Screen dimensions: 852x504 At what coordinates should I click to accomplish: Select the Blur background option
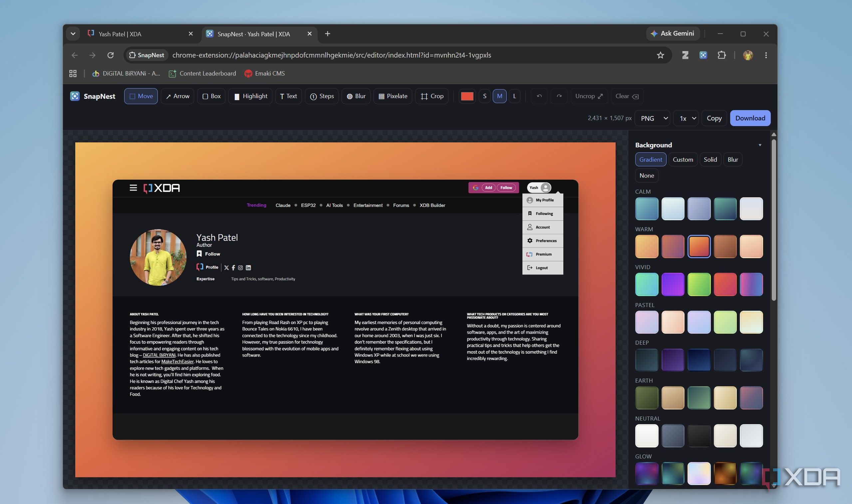(x=733, y=160)
